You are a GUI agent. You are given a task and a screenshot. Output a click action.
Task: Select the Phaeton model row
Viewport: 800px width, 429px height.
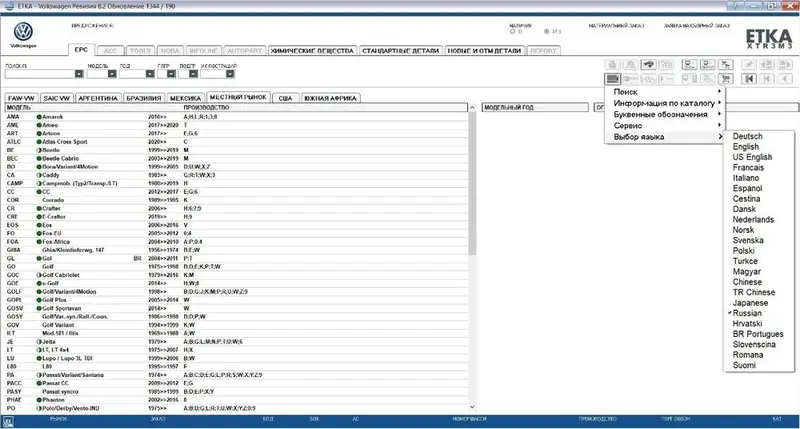point(236,400)
